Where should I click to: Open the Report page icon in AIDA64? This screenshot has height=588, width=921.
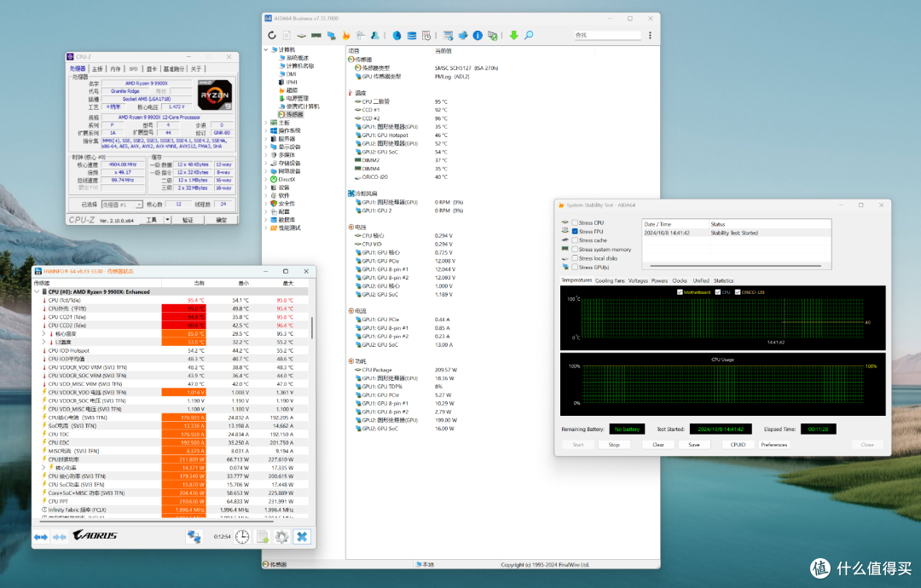click(287, 35)
